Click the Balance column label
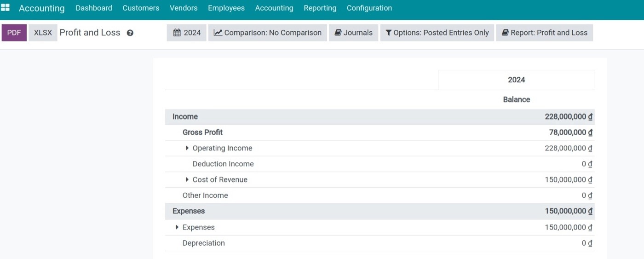 pos(517,99)
